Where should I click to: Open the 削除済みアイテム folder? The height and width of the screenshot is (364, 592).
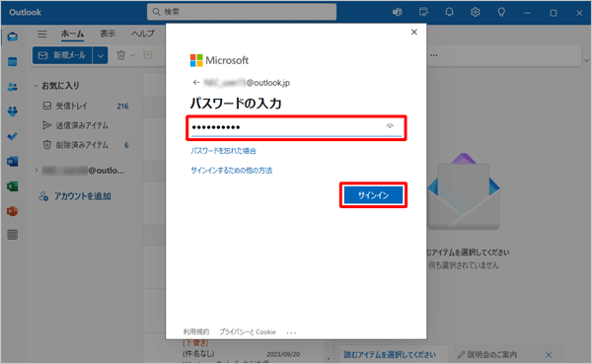(x=86, y=145)
